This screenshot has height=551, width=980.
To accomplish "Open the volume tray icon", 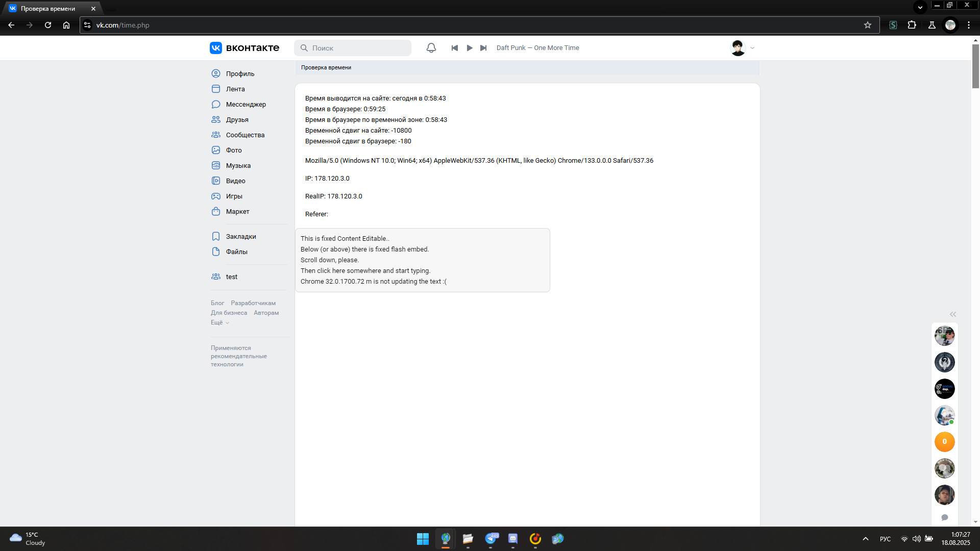I will [x=917, y=539].
